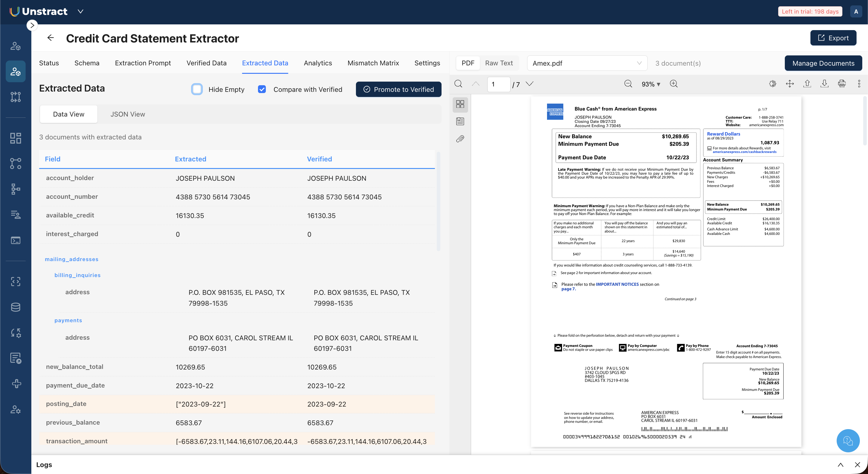The width and height of the screenshot is (868, 474).
Task: Uncheck Compare with Verified
Action: [x=262, y=89]
